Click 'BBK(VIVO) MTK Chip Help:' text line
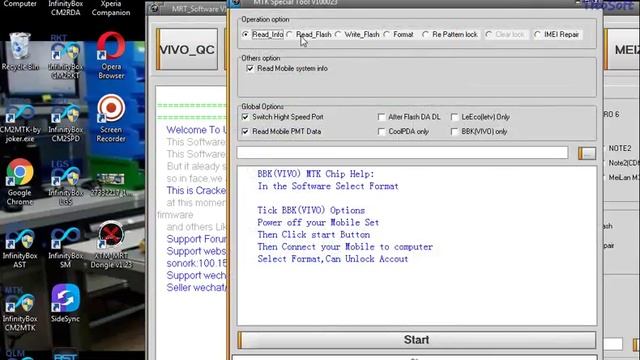The width and height of the screenshot is (640, 360). pos(316,174)
